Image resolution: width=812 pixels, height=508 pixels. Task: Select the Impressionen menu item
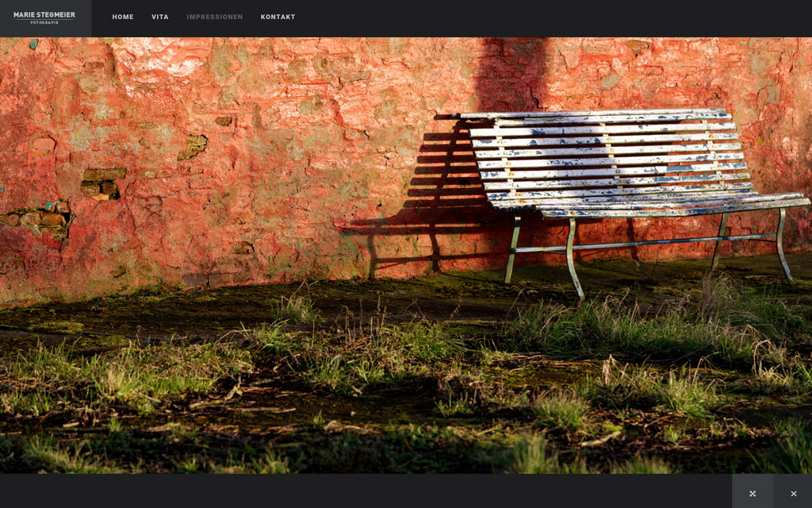click(x=214, y=17)
